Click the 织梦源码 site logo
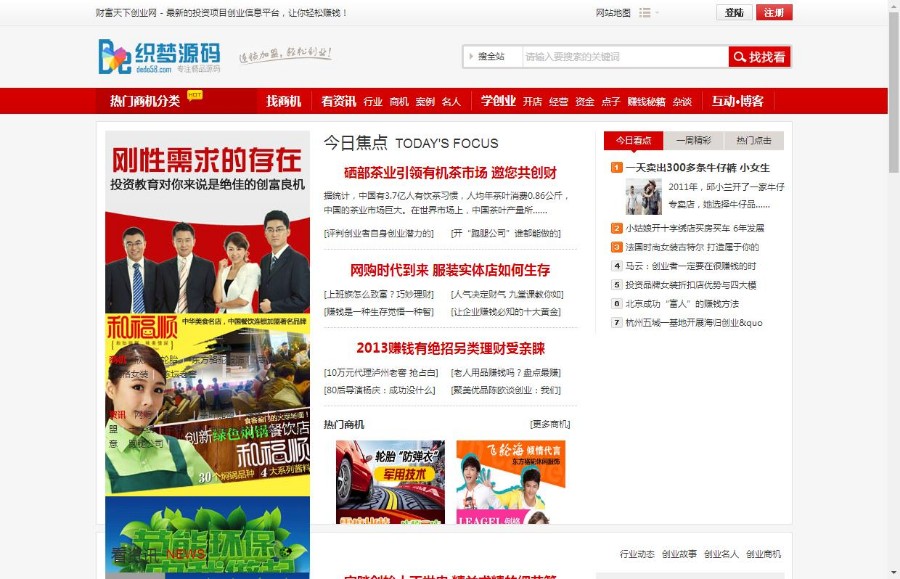 point(160,56)
